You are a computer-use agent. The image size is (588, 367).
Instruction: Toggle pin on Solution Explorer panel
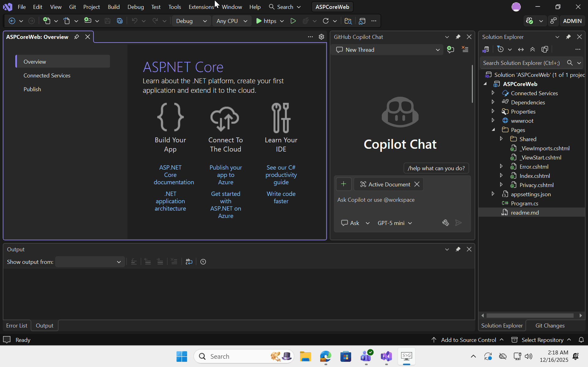tap(568, 37)
